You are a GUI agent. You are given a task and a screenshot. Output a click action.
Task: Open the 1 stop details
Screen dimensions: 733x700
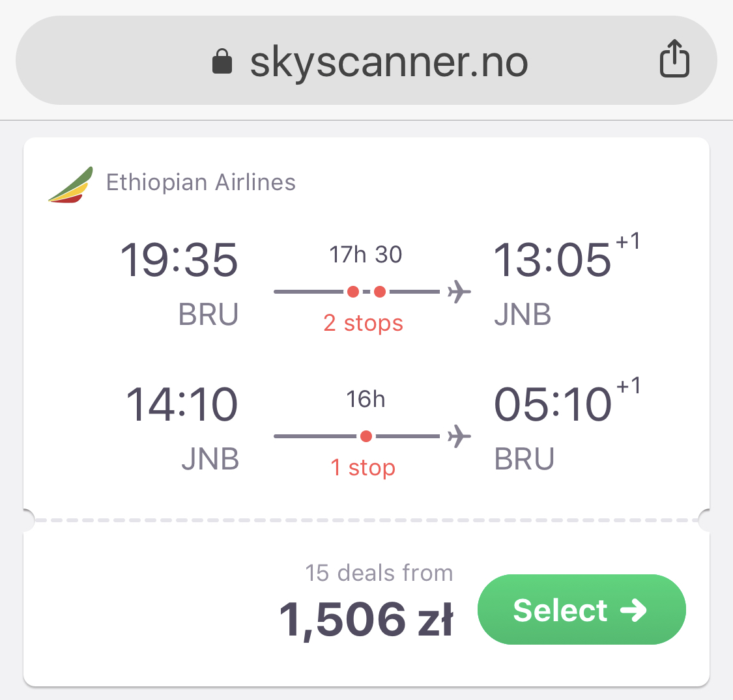pyautogui.click(x=363, y=468)
